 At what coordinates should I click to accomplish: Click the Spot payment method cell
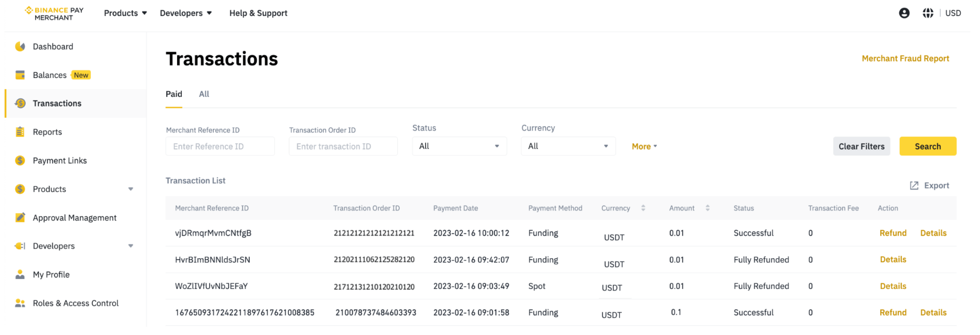537,286
